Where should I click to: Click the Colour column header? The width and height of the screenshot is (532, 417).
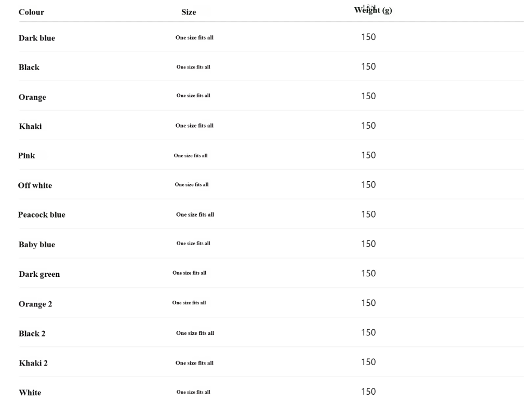pyautogui.click(x=31, y=12)
